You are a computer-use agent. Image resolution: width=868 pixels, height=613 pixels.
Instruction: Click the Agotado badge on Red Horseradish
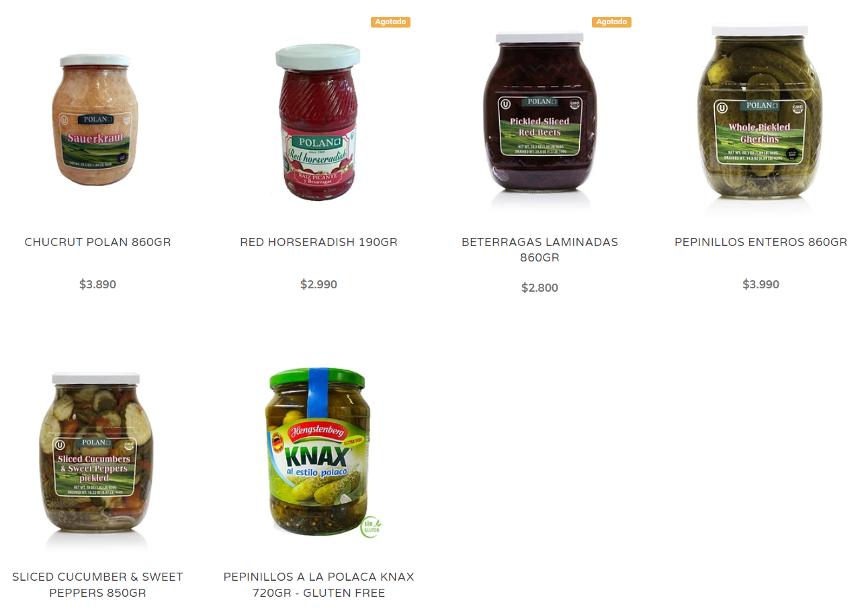pyautogui.click(x=390, y=22)
